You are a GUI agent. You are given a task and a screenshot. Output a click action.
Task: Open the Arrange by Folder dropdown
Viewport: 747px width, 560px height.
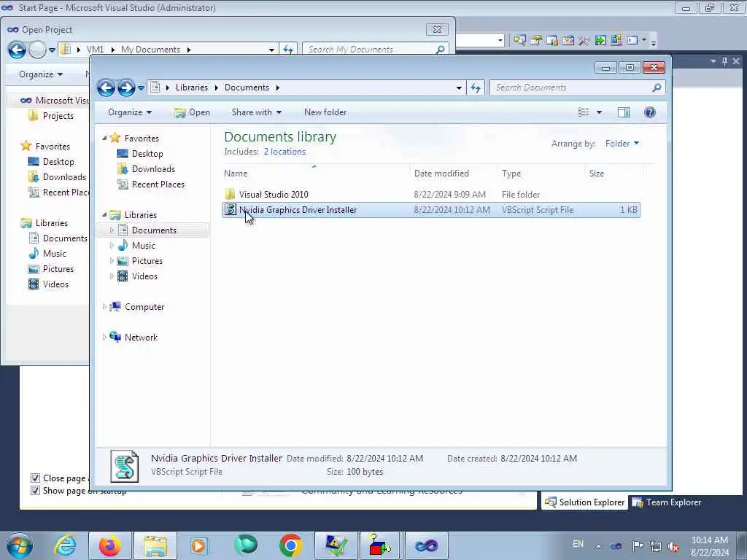tap(622, 144)
